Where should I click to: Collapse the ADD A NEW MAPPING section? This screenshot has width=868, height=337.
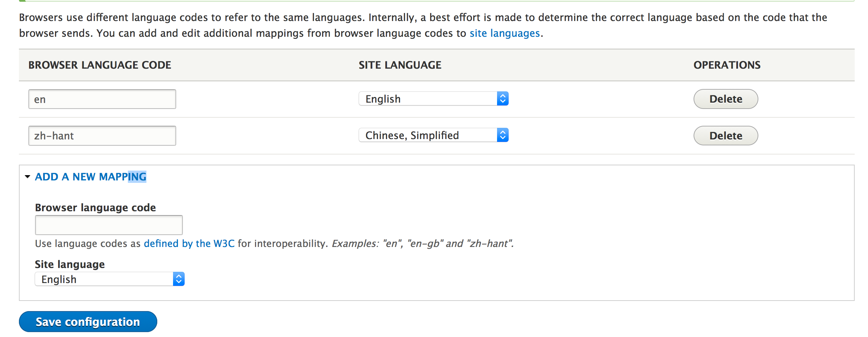pyautogui.click(x=90, y=177)
